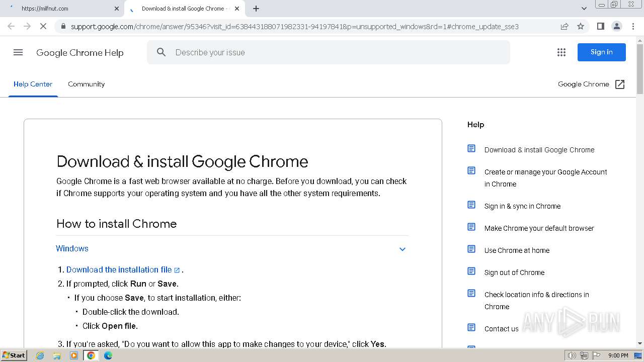Click the search magnifier icon
The height and width of the screenshot is (362, 644).
161,52
